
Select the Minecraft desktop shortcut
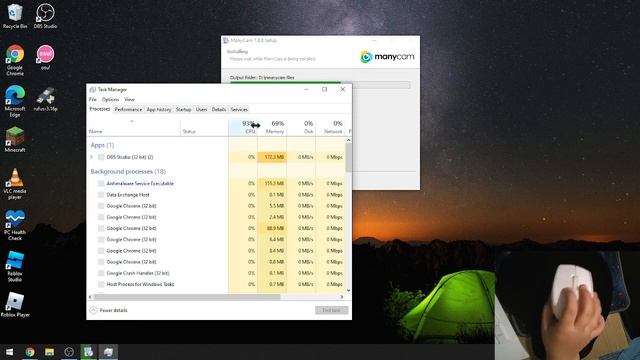[x=15, y=140]
